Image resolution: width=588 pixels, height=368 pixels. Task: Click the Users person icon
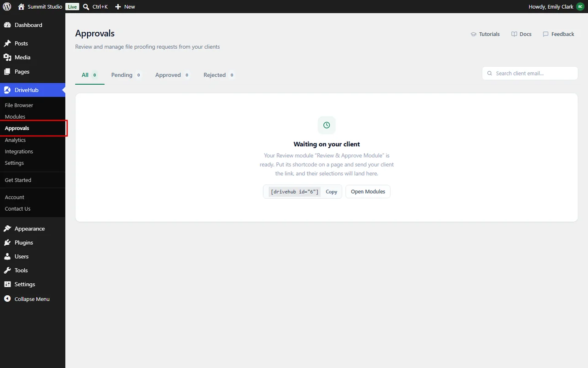[7, 256]
